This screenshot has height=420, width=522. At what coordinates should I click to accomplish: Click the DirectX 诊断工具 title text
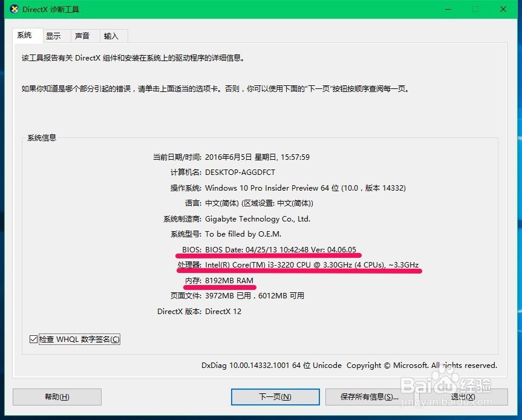point(51,9)
